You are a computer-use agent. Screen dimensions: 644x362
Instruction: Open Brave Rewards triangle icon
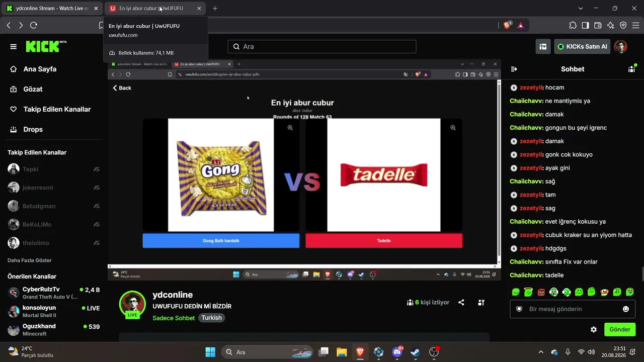[x=520, y=25]
